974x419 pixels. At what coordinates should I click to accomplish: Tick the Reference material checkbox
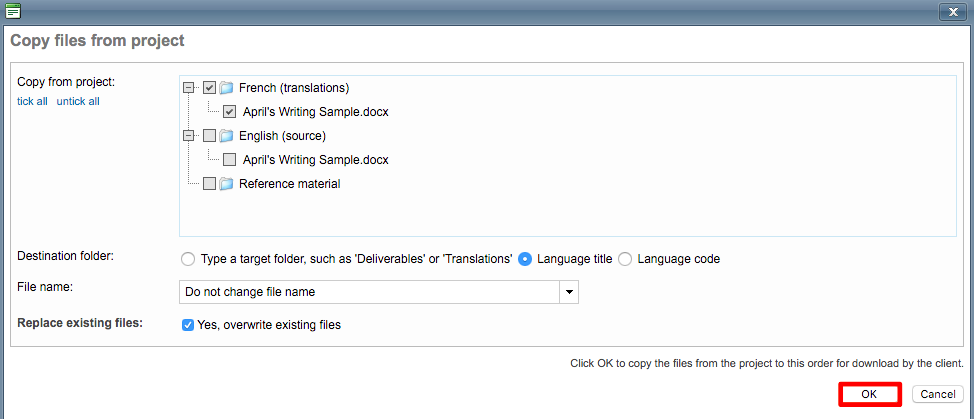click(x=209, y=184)
